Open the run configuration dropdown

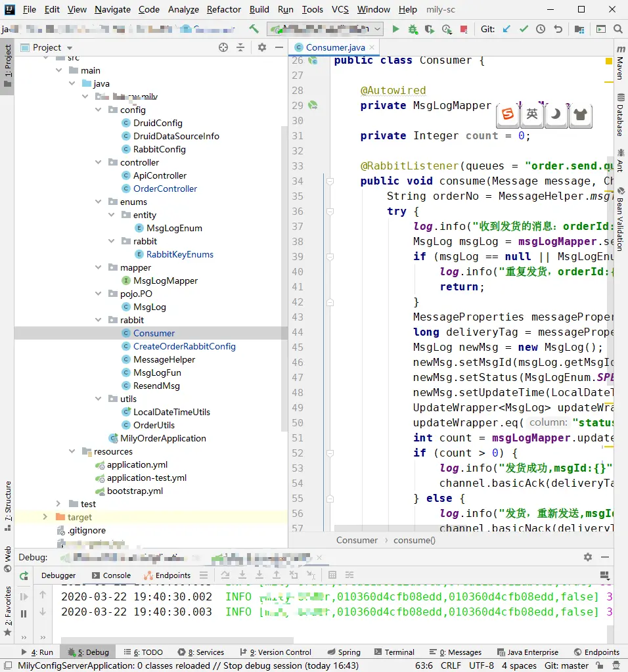tap(378, 29)
